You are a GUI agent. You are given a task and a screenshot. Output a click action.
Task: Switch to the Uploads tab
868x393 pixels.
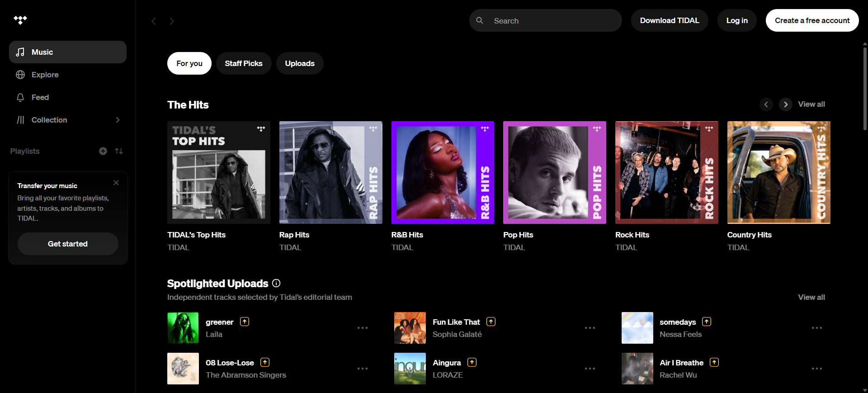tap(299, 63)
